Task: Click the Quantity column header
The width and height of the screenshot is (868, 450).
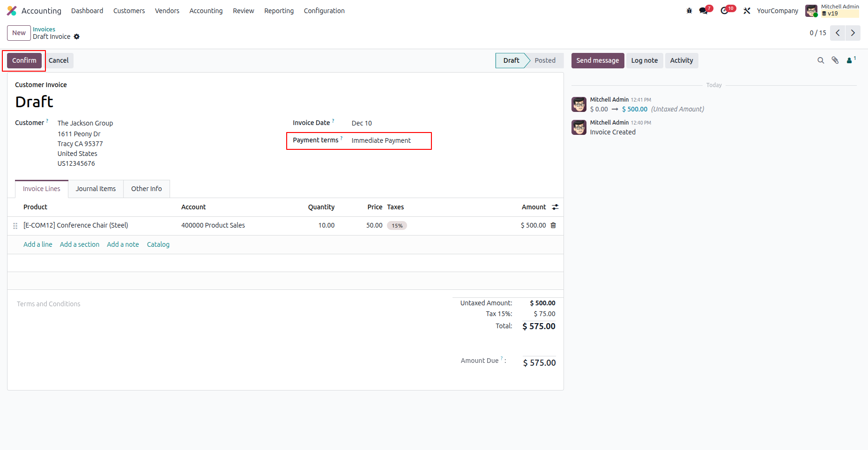Action: coord(321,207)
